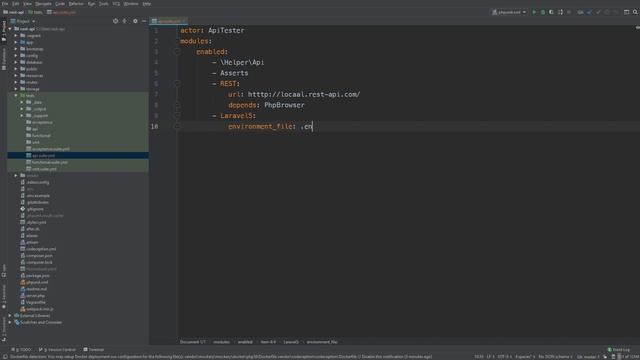Open the Edit menu
The height and width of the screenshot is (360, 640).
point(16,4)
